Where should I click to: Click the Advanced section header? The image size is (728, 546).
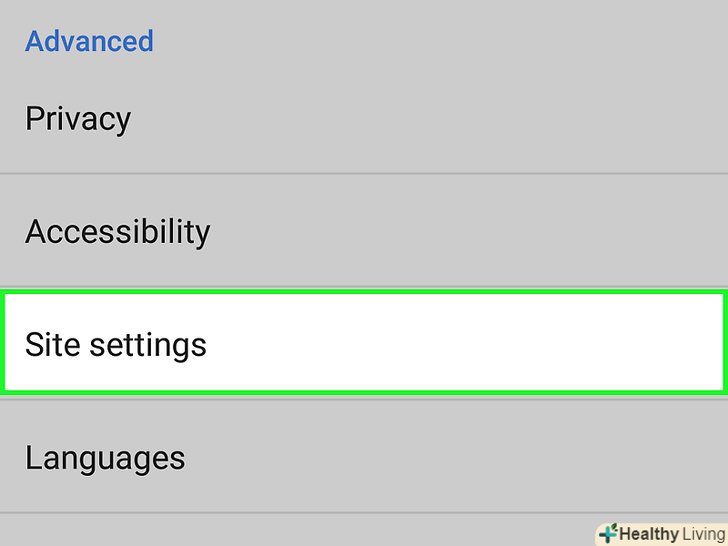pyautogui.click(x=89, y=42)
